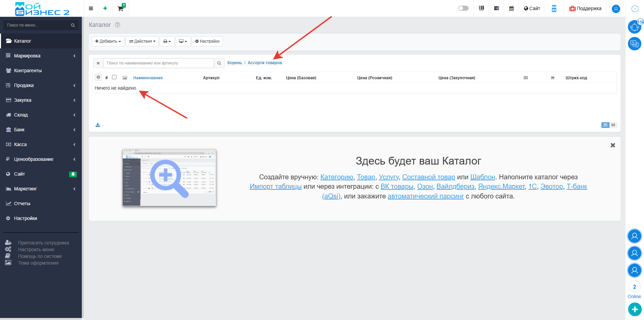This screenshot has height=320, width=644.
Task: Open Отчеты in the sidebar
Action: tap(22, 203)
